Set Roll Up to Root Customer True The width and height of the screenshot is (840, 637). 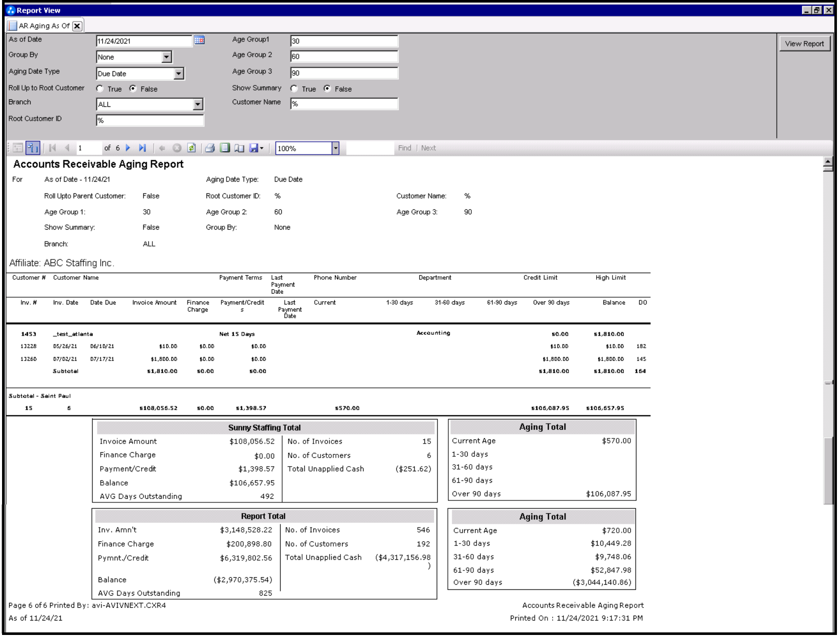100,89
